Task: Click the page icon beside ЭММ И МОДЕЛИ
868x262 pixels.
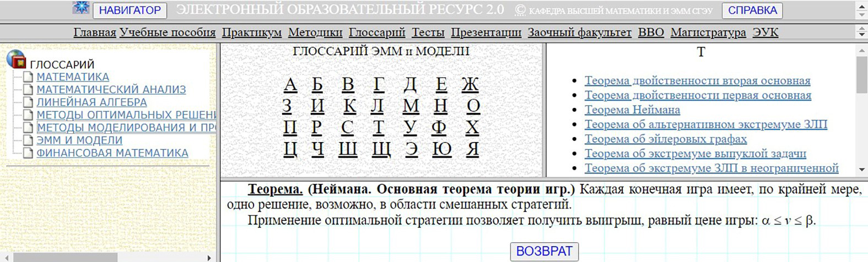Action: 28,140
